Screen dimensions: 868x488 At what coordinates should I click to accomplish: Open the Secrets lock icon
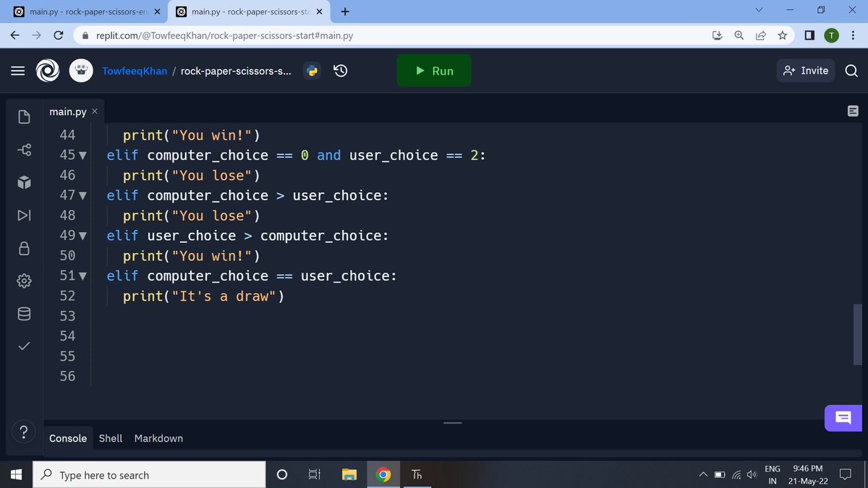pyautogui.click(x=23, y=249)
